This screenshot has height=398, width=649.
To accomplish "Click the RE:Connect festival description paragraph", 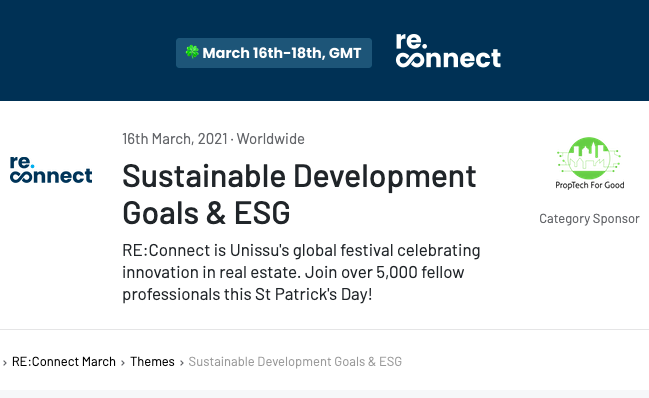I will click(301, 272).
